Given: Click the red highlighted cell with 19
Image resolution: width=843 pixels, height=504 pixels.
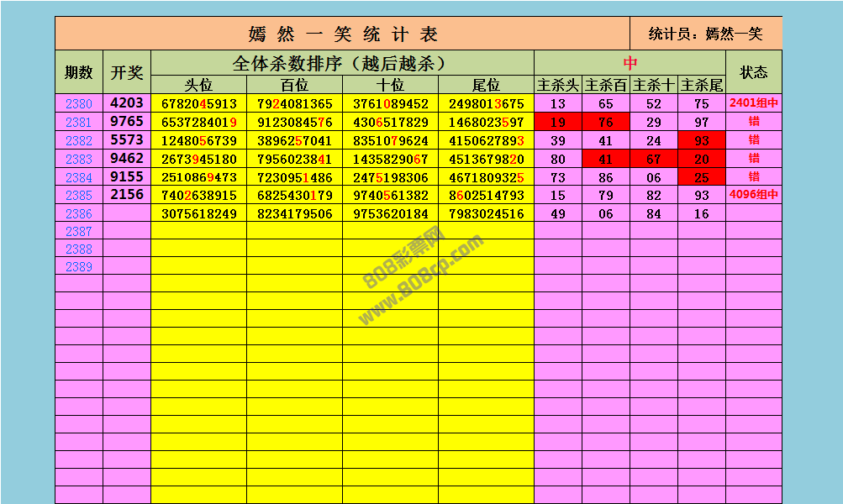Looking at the screenshot, I should [558, 123].
